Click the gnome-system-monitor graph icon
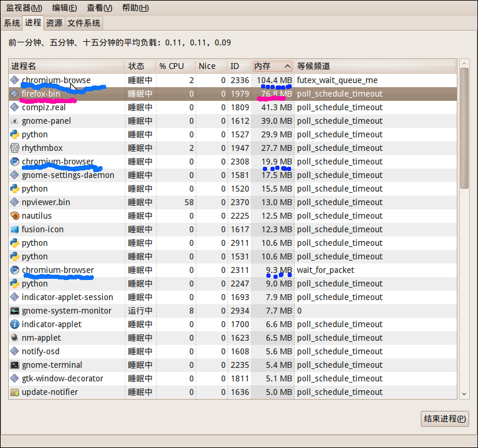 [x=14, y=311]
